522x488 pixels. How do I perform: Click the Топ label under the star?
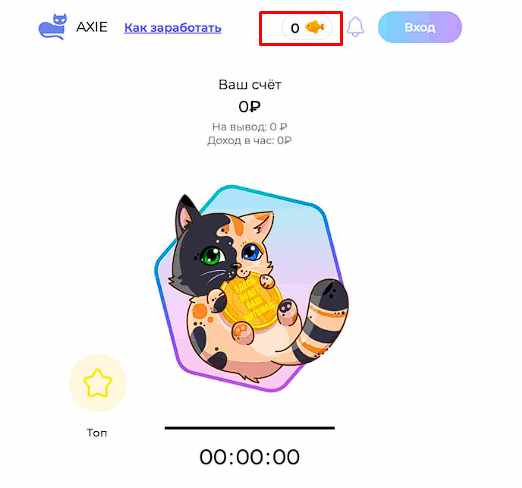pos(97,433)
